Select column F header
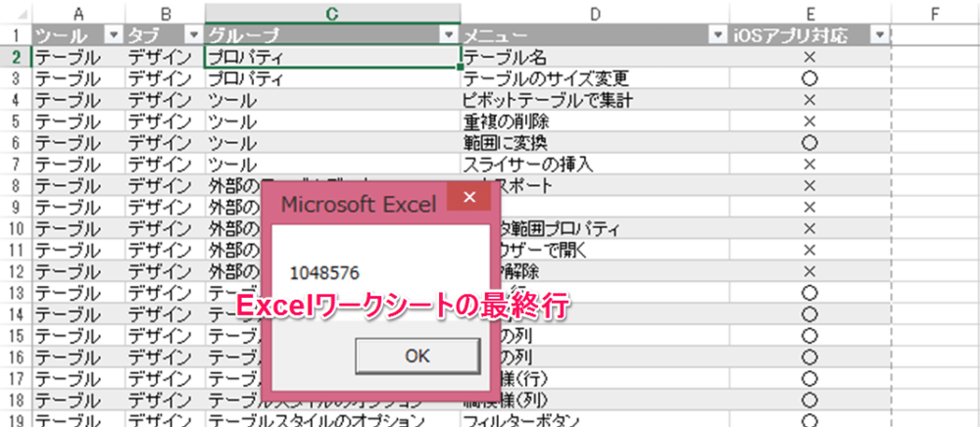980x427 pixels. coord(935,13)
